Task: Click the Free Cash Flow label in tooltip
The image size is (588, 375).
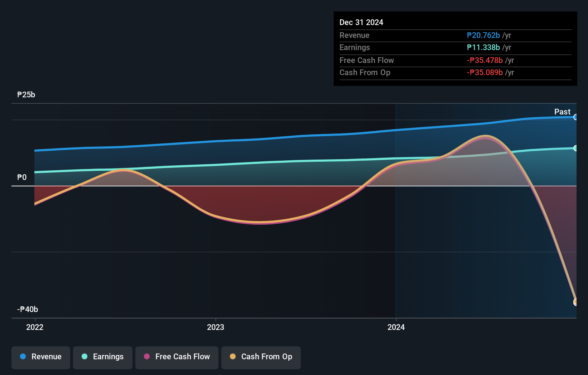Action: [x=367, y=60]
